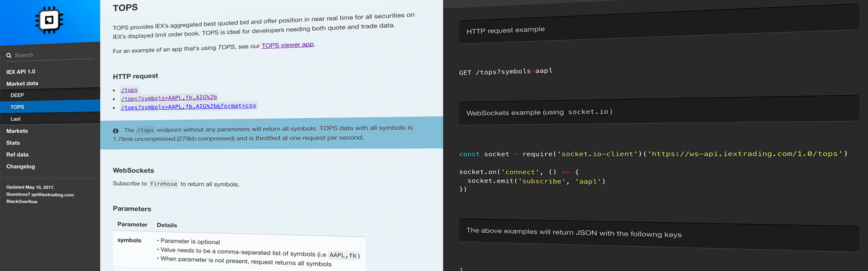This screenshot has width=868, height=271.
Task: Click the socket.emit('subscribe', 'aapl') line
Action: point(536,181)
